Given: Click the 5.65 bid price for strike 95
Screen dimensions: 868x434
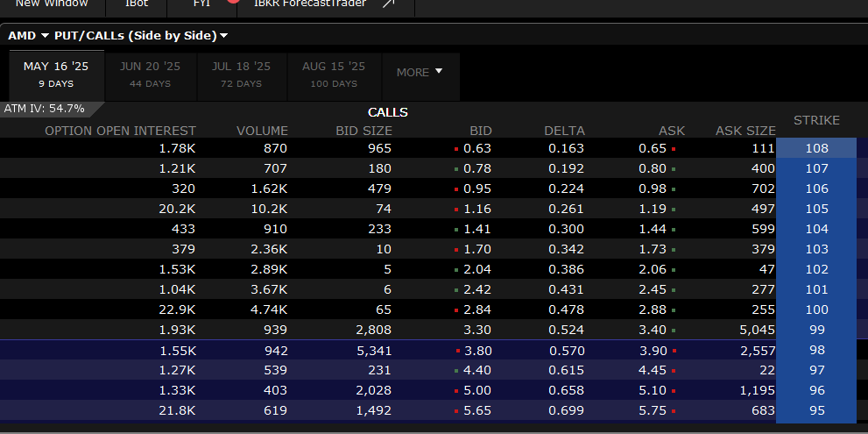Looking at the screenshot, I should [477, 410].
